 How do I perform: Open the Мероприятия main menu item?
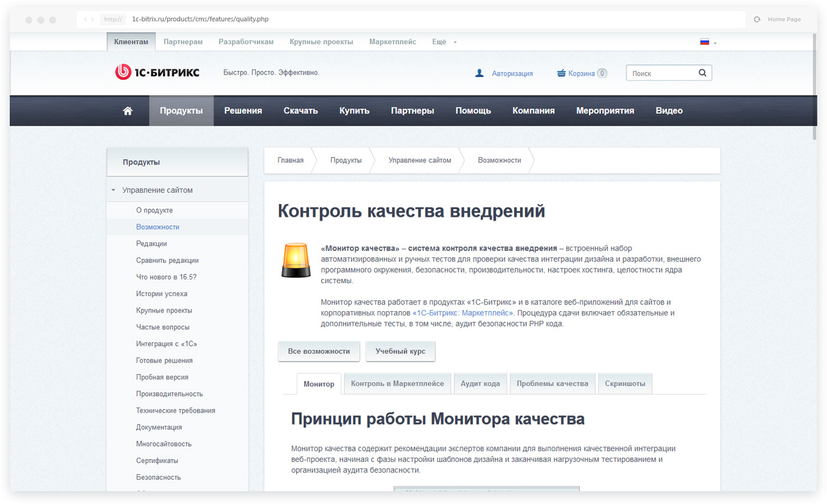(x=605, y=110)
